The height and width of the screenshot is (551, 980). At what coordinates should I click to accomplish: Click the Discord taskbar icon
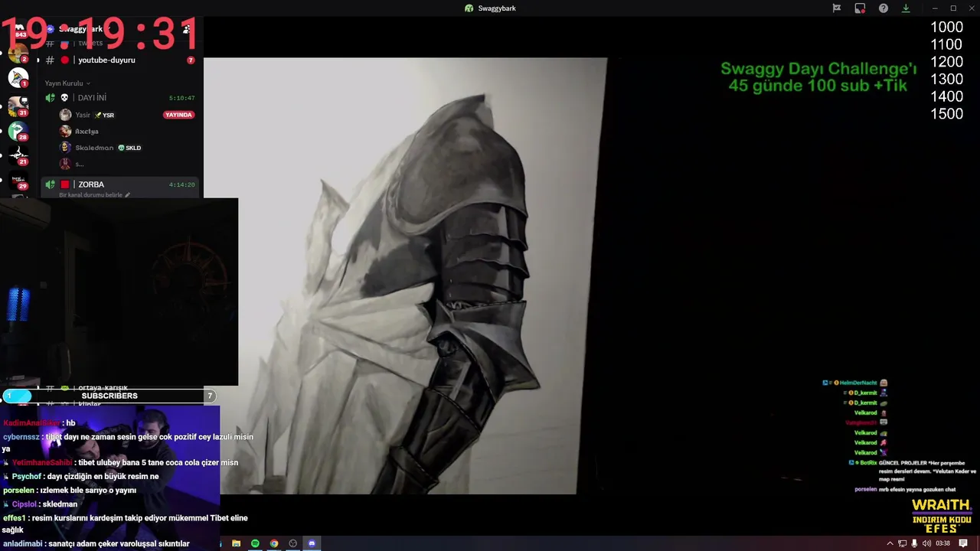pyautogui.click(x=312, y=543)
